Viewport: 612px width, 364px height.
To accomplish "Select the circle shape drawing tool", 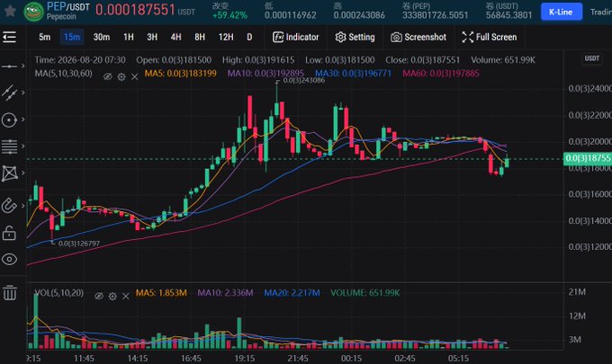I will (x=9, y=120).
